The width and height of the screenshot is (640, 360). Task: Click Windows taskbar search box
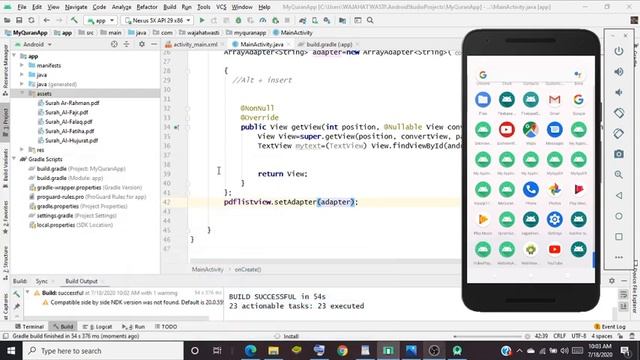[x=102, y=351]
